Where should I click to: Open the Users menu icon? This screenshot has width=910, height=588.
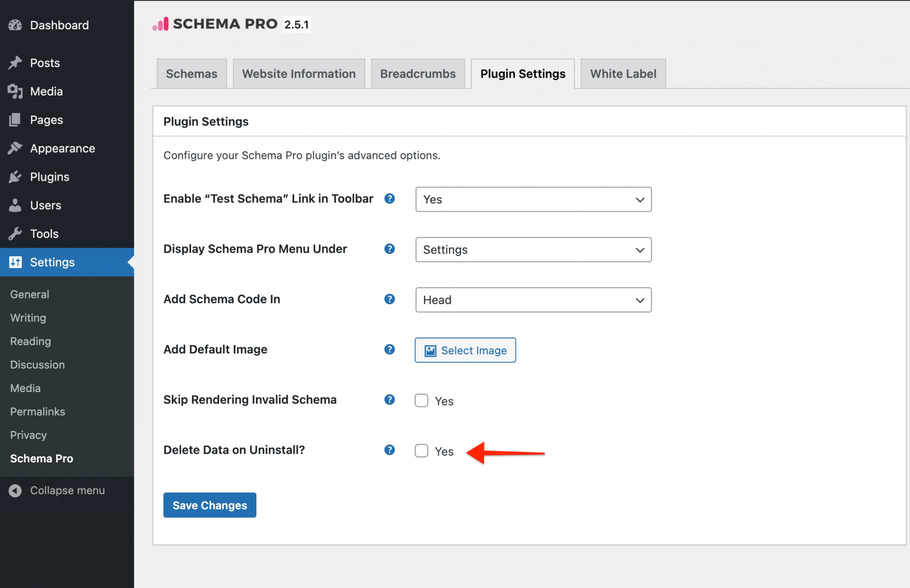click(x=15, y=205)
